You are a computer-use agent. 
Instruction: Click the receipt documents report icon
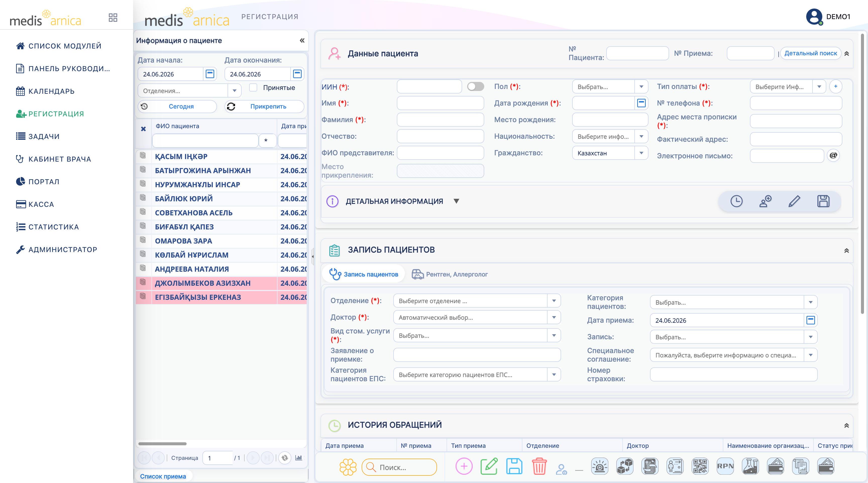pyautogui.click(x=801, y=466)
